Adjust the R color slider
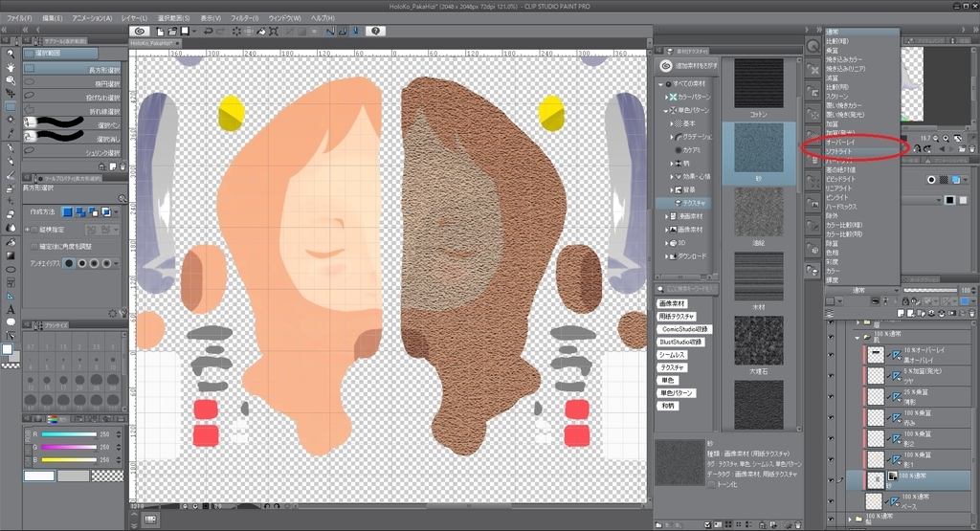 tap(69, 434)
